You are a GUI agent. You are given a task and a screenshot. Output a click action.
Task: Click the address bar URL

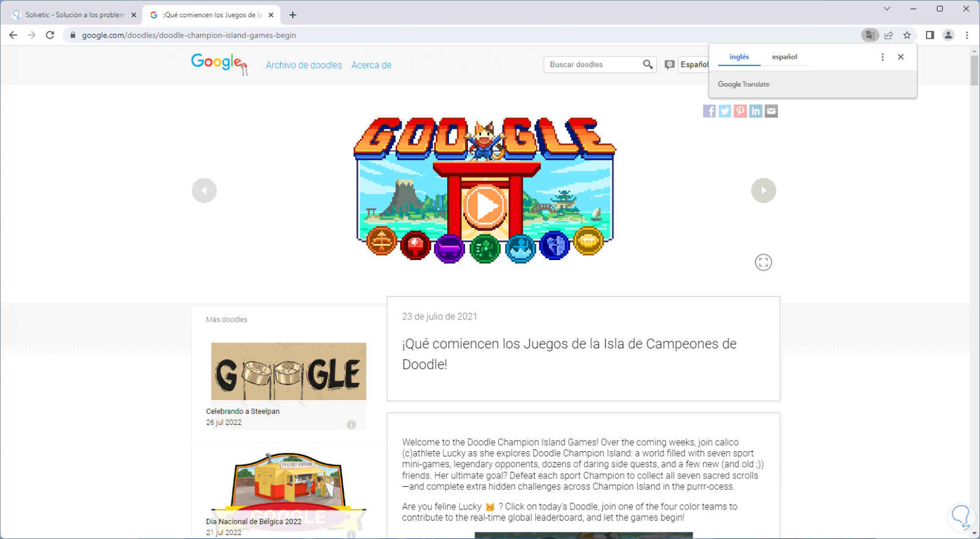[189, 35]
